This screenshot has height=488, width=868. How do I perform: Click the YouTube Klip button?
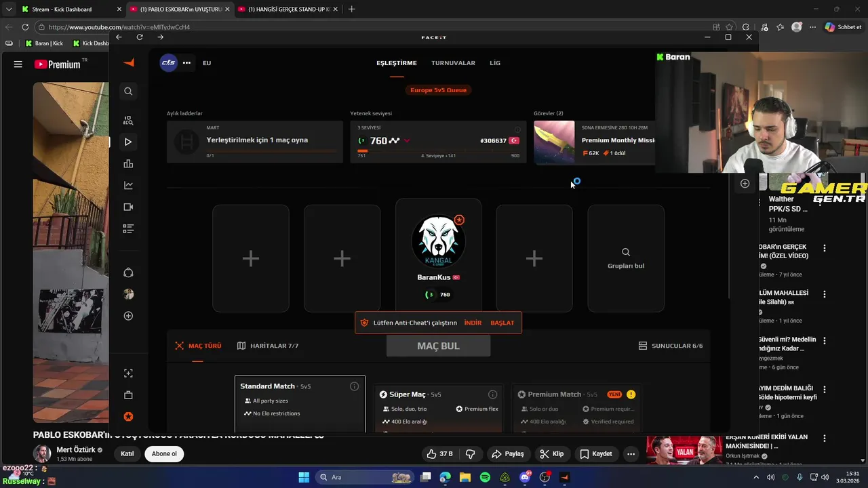[551, 453]
